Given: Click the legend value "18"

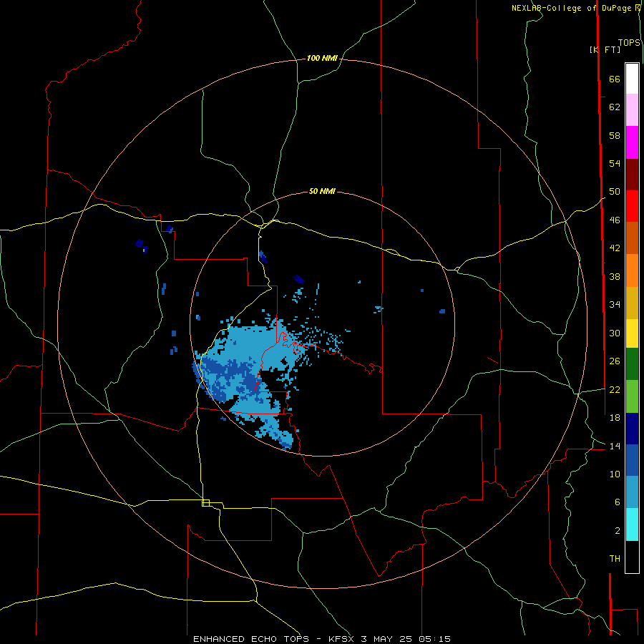Looking at the screenshot, I should coord(615,418).
